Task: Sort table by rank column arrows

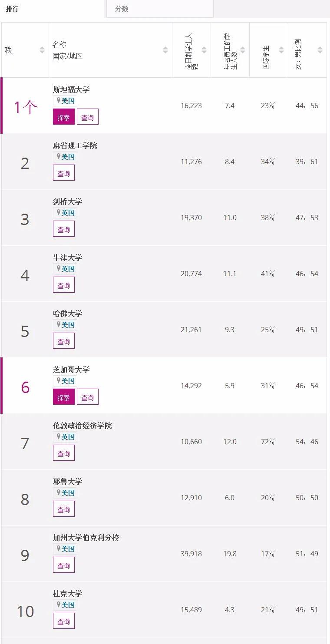Action: [x=42, y=50]
